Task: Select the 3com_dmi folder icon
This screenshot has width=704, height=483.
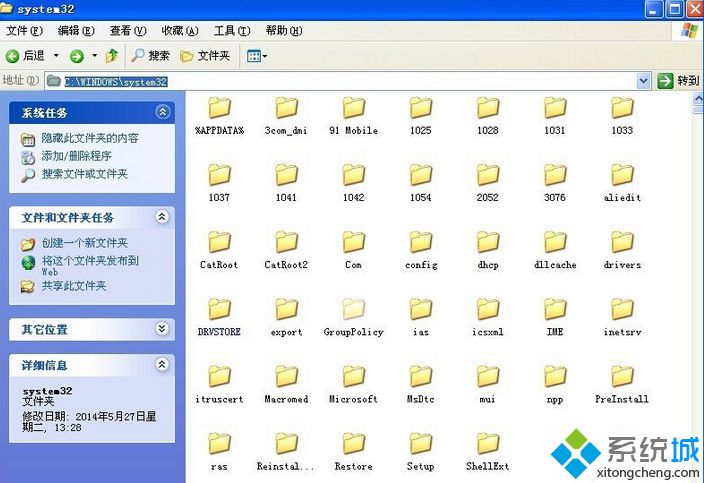Action: 286,108
